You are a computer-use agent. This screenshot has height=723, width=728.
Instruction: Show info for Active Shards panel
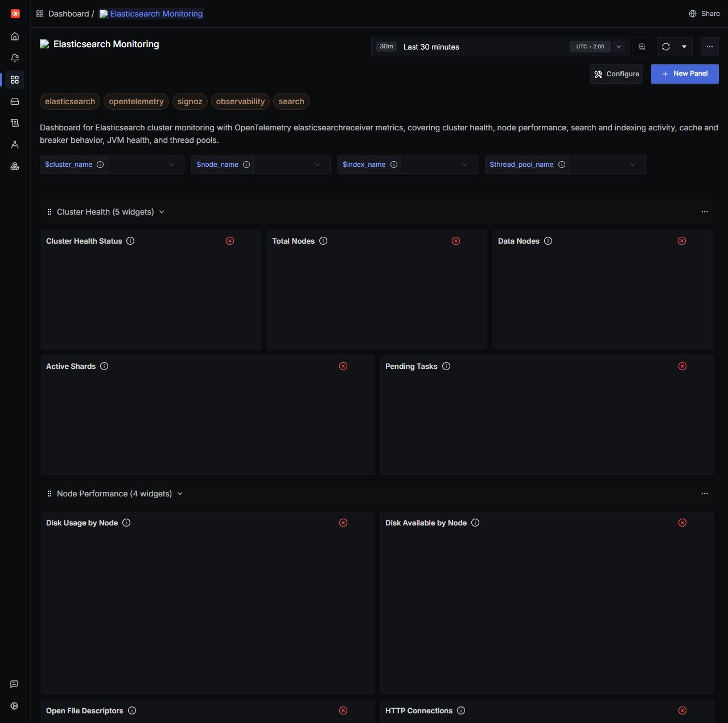click(x=104, y=366)
